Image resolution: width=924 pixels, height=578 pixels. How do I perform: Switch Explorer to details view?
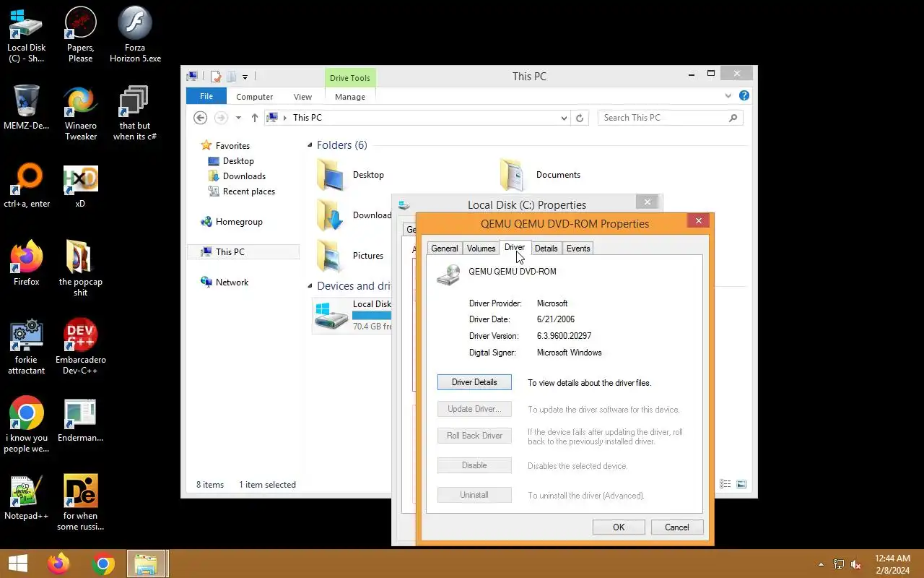point(725,484)
